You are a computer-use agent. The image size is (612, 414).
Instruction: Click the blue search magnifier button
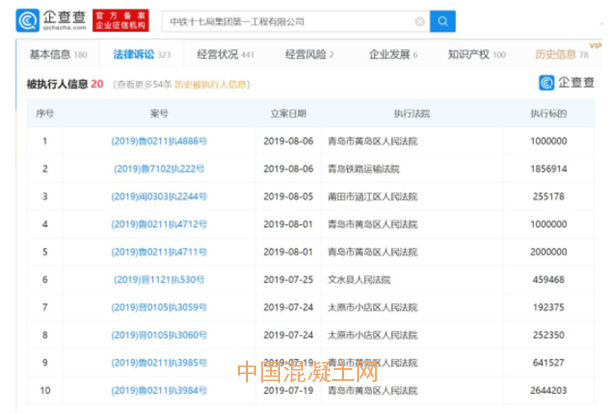point(442,20)
